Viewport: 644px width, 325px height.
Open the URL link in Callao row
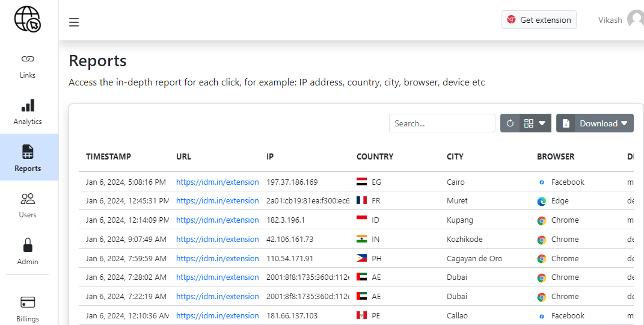pos(218,315)
